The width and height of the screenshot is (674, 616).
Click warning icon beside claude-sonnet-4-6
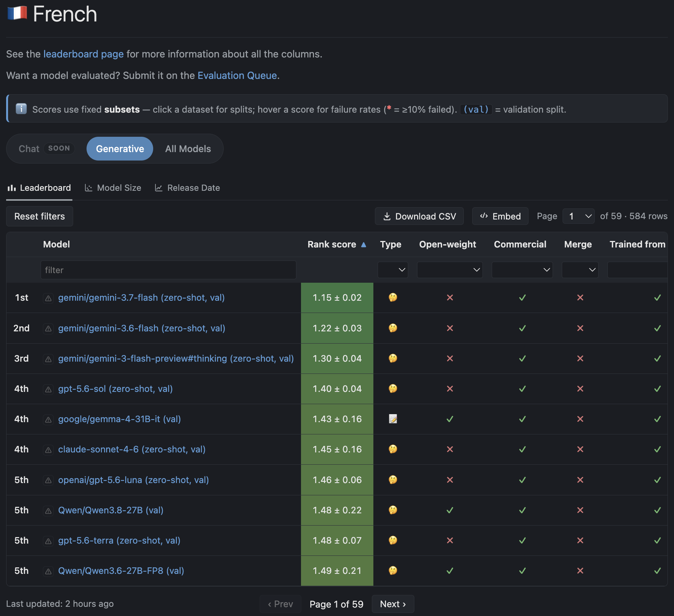48,450
